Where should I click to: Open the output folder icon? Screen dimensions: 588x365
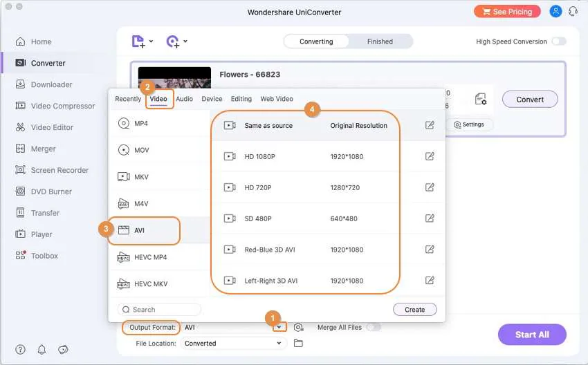pos(298,344)
